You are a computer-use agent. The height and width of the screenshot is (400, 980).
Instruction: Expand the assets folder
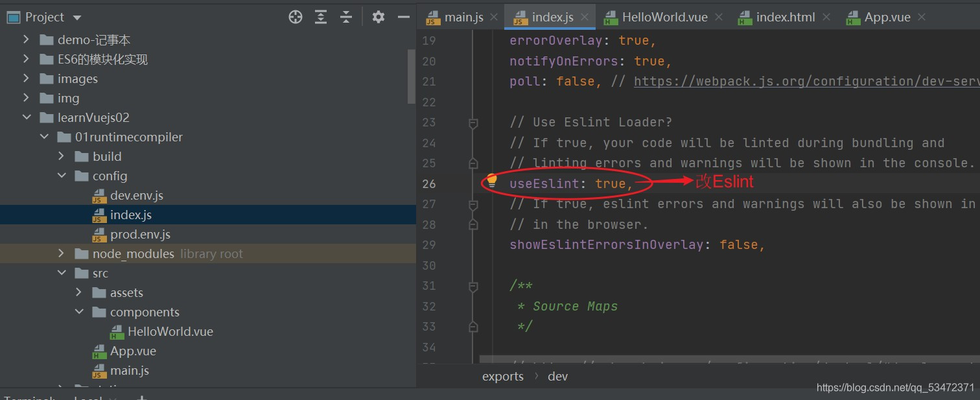coord(78,292)
